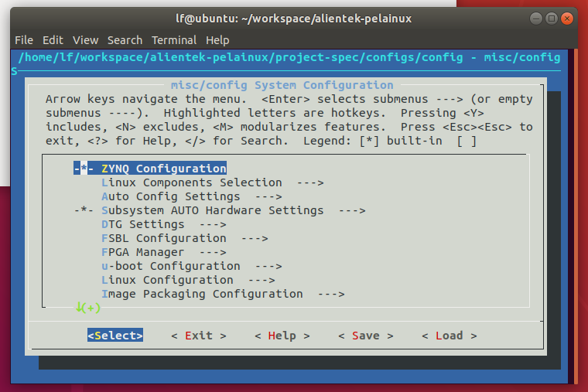Screen dimensions: 588x392
Task: Open the Search menu
Action: tap(125, 40)
